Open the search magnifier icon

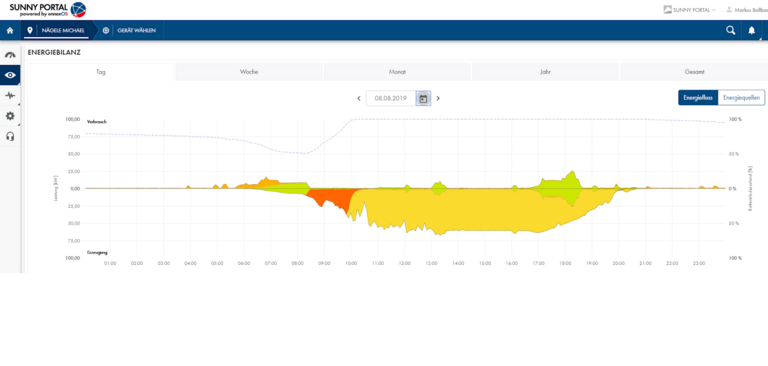tap(730, 30)
